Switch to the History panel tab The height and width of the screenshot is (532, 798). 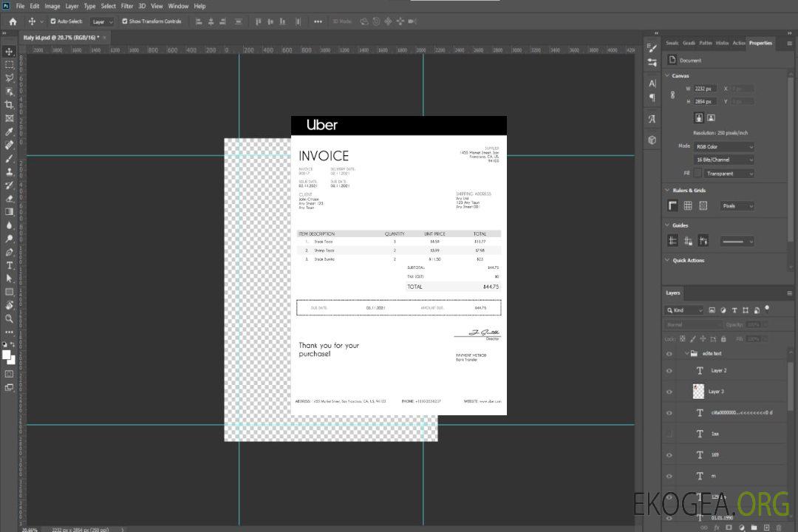point(722,43)
